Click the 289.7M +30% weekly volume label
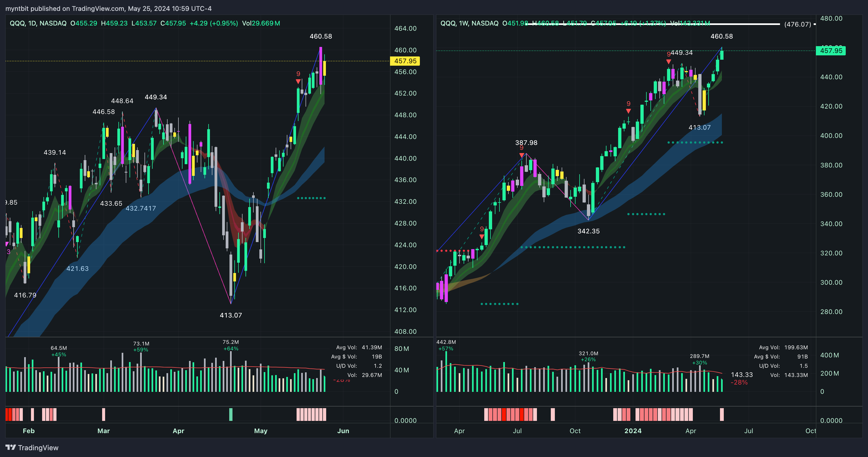Screen dimensions: 868x457 pyautogui.click(x=700, y=359)
